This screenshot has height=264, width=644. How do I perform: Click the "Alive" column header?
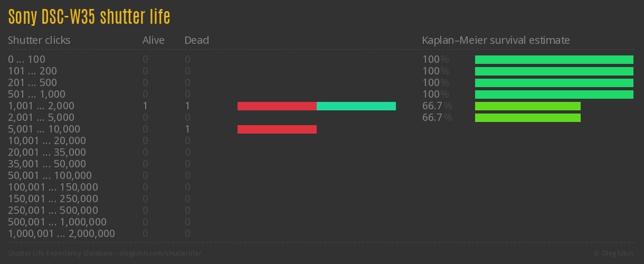point(153,40)
